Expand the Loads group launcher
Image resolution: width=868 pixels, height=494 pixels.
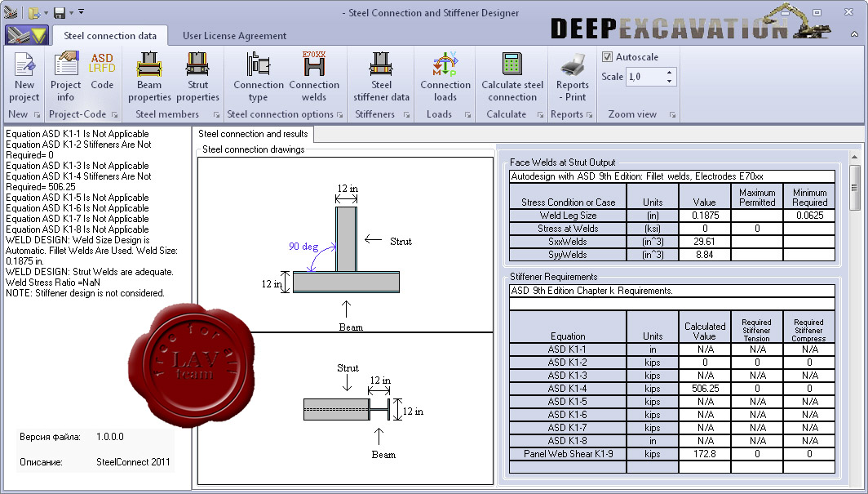pyautogui.click(x=467, y=114)
